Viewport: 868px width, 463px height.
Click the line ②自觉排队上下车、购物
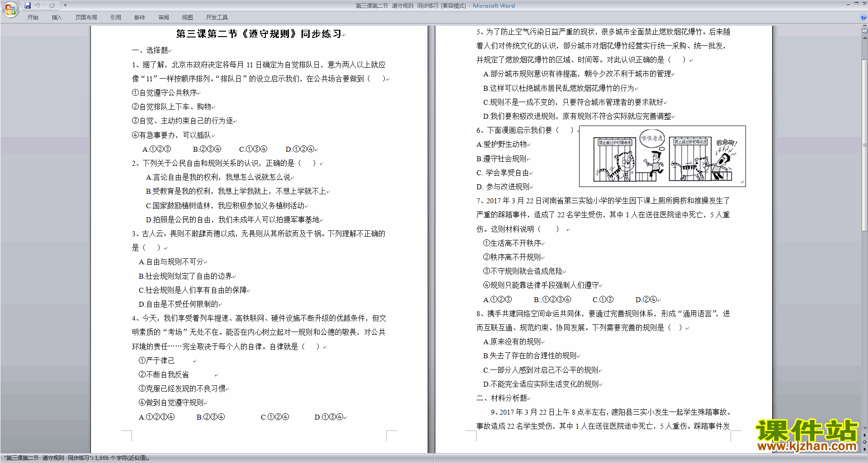pos(172,107)
